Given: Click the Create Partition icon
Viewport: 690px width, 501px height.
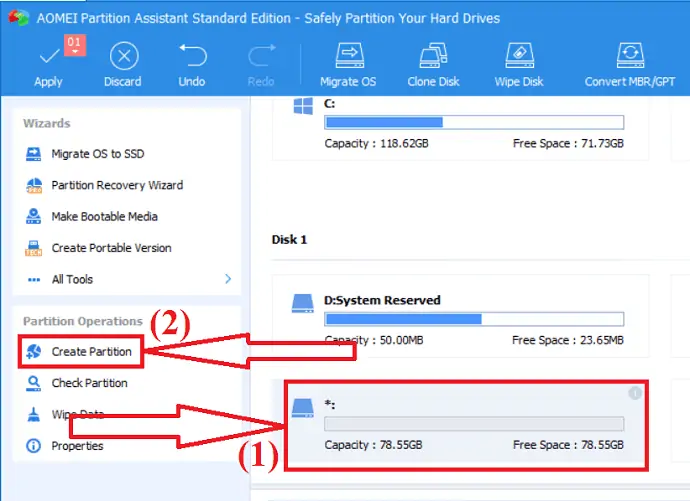Looking at the screenshot, I should point(33,351).
